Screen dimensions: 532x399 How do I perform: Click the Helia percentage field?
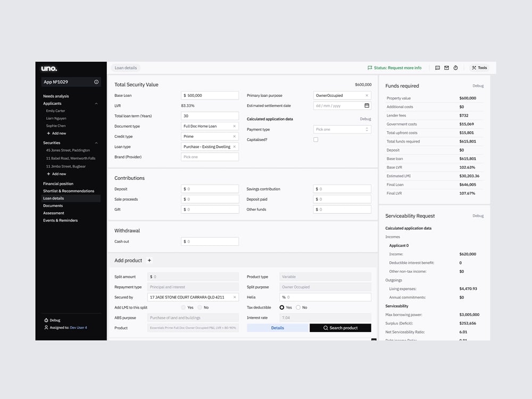click(326, 297)
